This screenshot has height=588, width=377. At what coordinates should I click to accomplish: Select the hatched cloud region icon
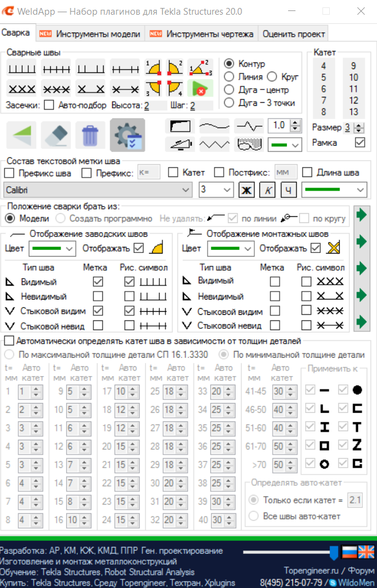coord(249,144)
